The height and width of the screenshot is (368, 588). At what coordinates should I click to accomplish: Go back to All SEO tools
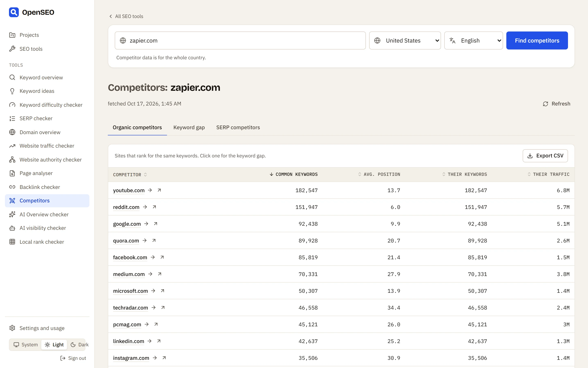coord(126,16)
